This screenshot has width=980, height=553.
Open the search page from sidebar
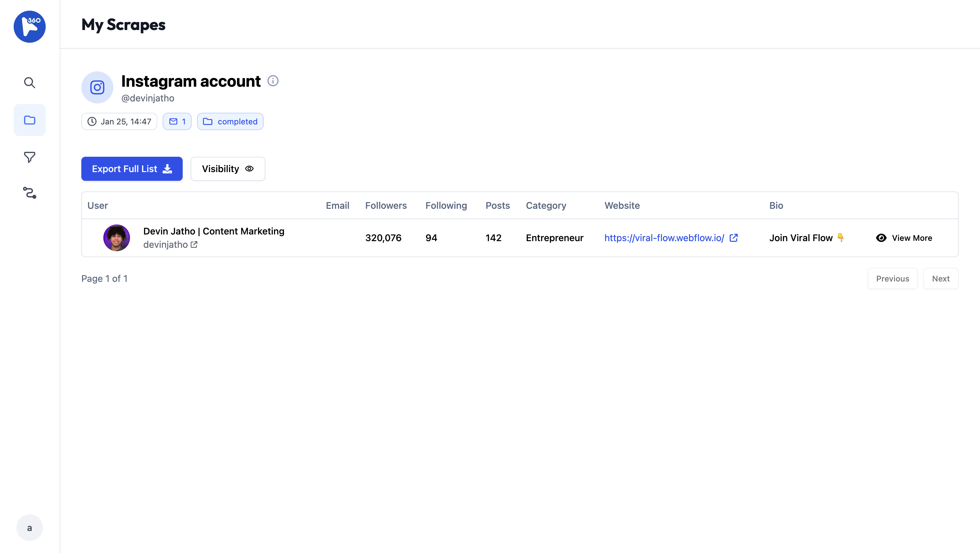[x=30, y=83]
